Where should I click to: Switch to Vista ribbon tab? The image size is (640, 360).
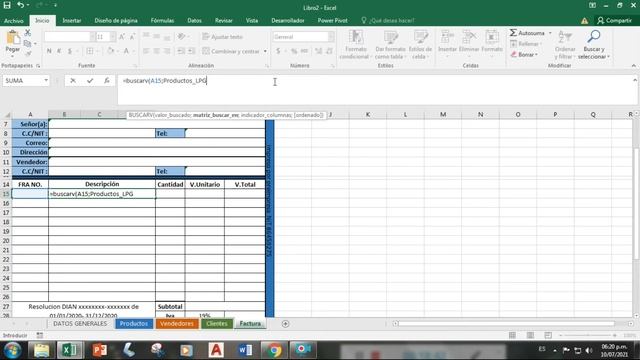251,20
